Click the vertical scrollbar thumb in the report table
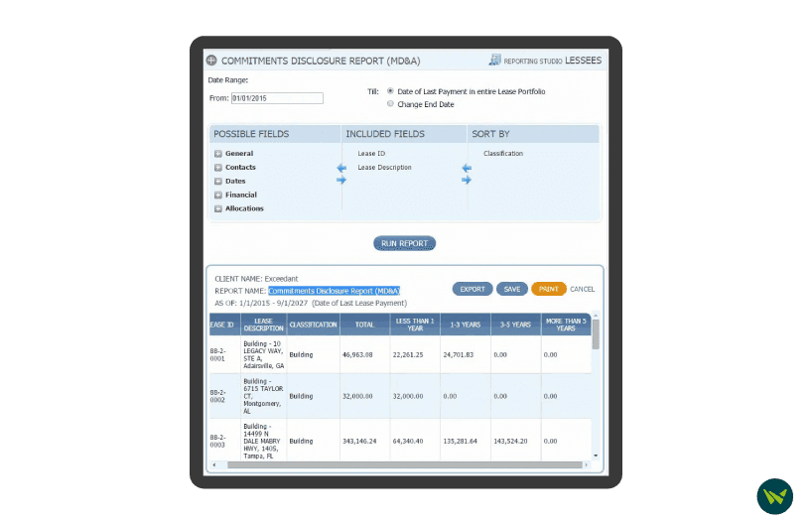The image size is (812, 524). [596, 334]
